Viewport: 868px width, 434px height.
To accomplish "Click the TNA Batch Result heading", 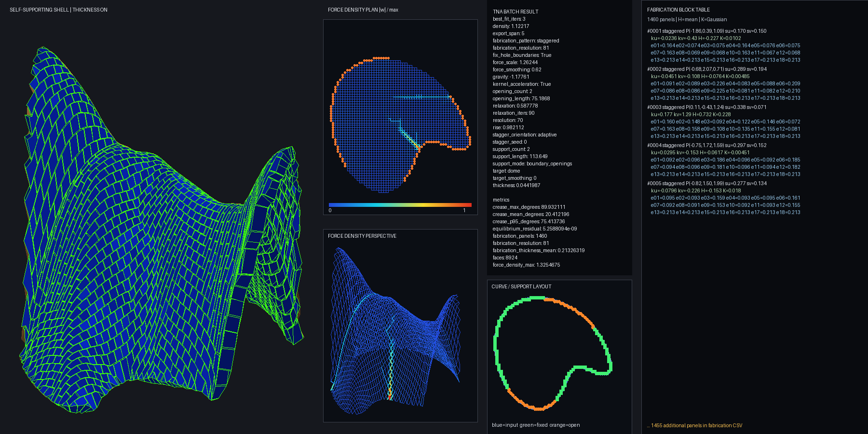I will [515, 12].
